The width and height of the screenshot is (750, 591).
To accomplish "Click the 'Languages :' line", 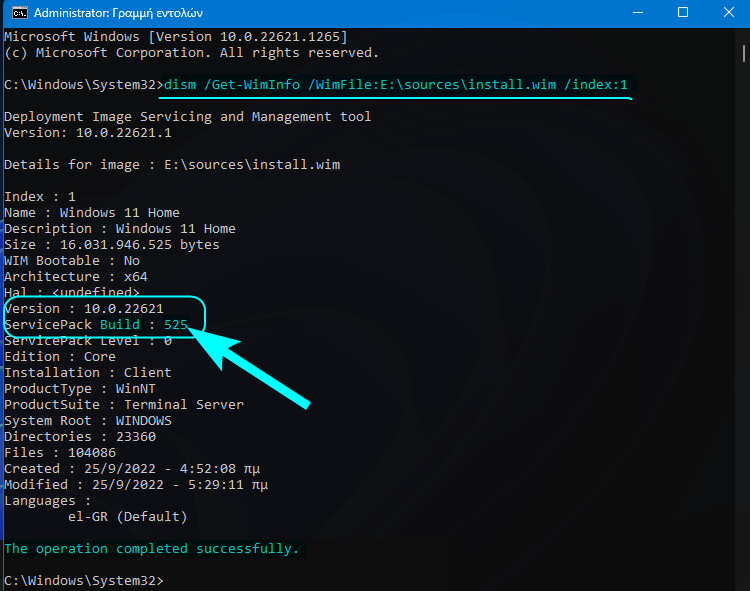I will coord(47,501).
